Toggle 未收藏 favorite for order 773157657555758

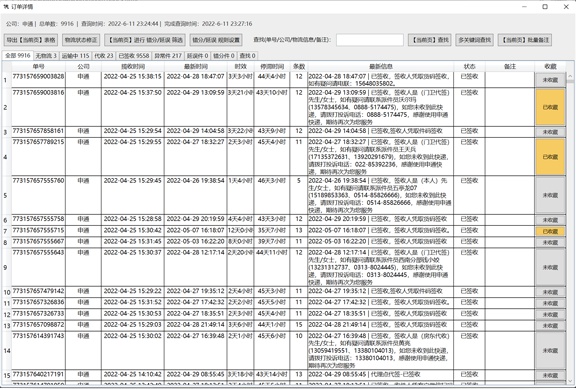[x=550, y=220]
